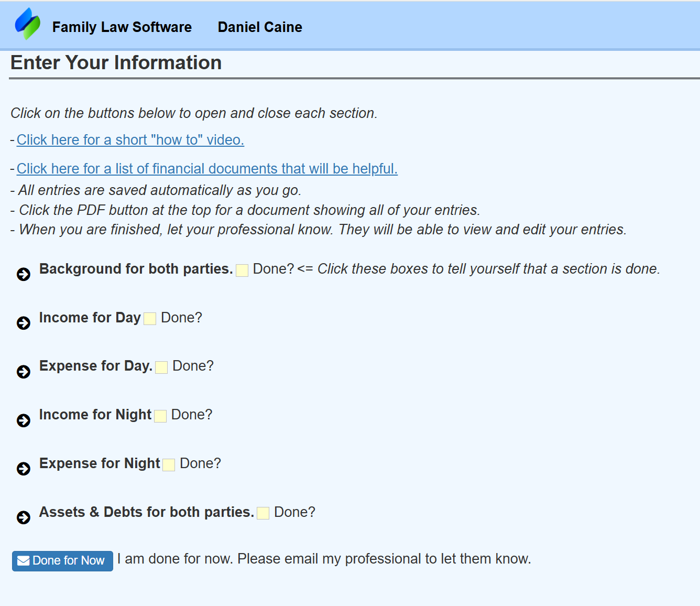
Task: Click Daniel Caine in the header bar
Action: coord(259,27)
